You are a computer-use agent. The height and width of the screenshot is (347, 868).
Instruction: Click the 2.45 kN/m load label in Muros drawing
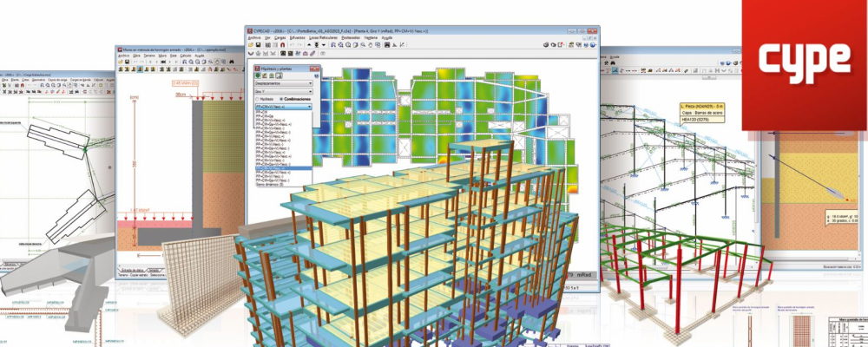[185, 83]
